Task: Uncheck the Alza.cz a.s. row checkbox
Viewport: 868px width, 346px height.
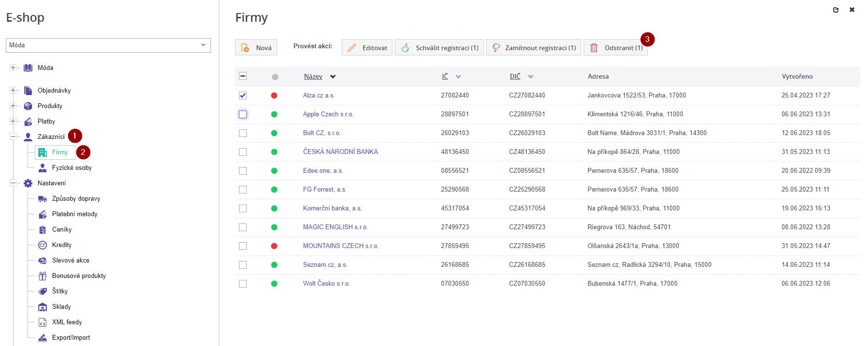Action: (x=243, y=96)
